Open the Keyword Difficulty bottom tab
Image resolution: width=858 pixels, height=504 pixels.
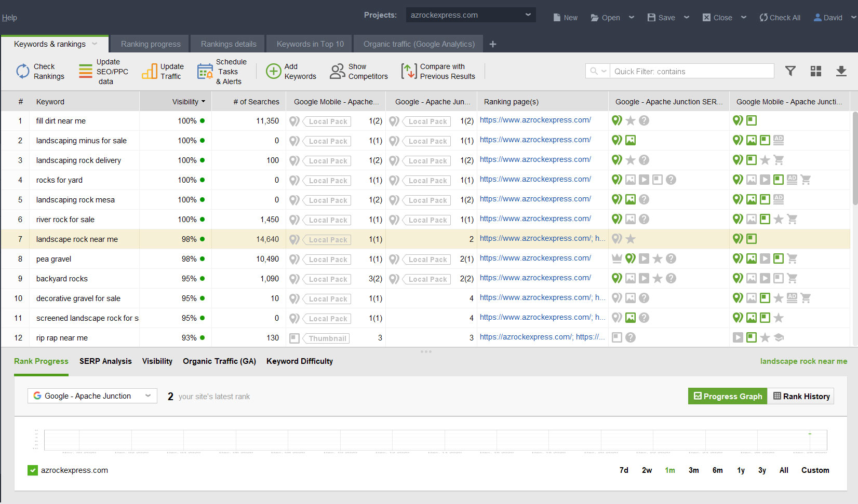click(300, 361)
